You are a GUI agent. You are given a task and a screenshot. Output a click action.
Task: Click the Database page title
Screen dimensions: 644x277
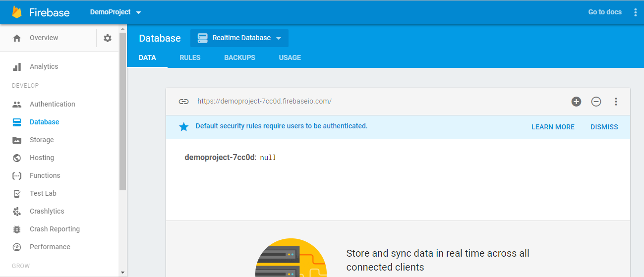pos(160,38)
